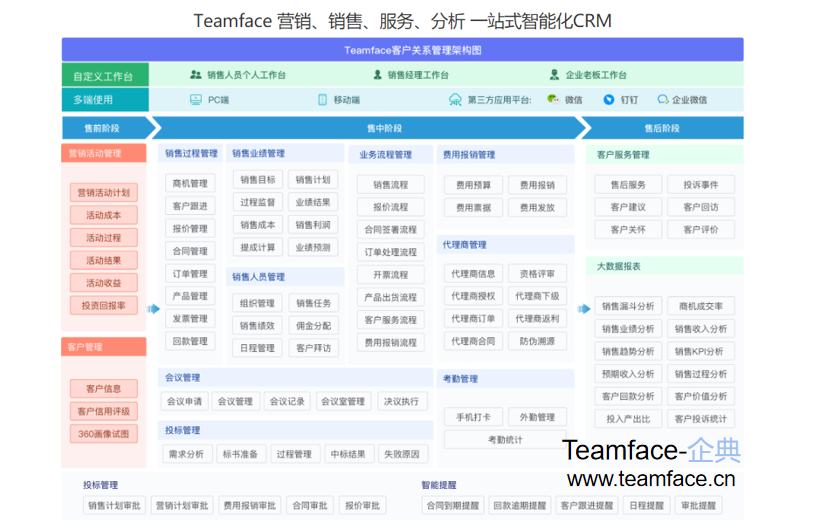Click the 销售人员个人工作台 people icon
Screen dimensions: 816x529
tap(196, 75)
